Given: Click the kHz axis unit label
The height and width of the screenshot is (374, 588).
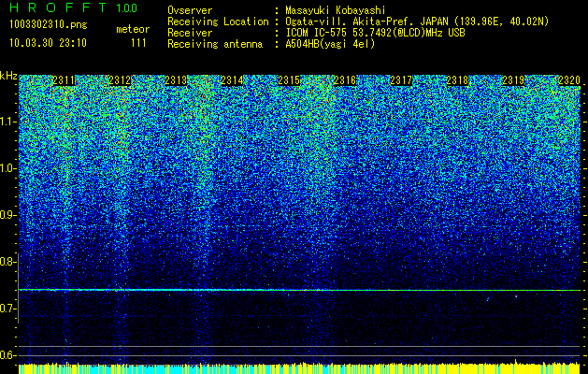Looking at the screenshot, I should pos(8,76).
